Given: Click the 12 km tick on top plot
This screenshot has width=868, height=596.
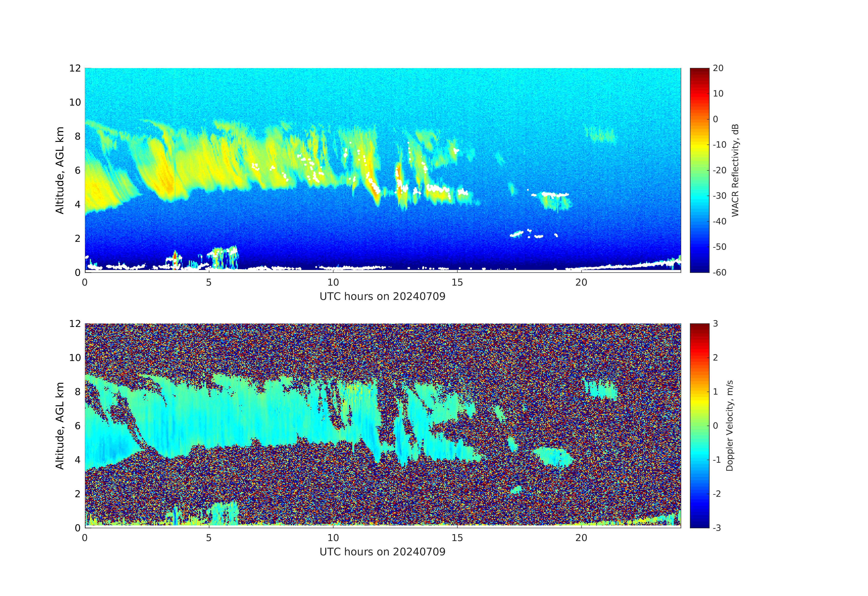Looking at the screenshot, I should (75, 68).
